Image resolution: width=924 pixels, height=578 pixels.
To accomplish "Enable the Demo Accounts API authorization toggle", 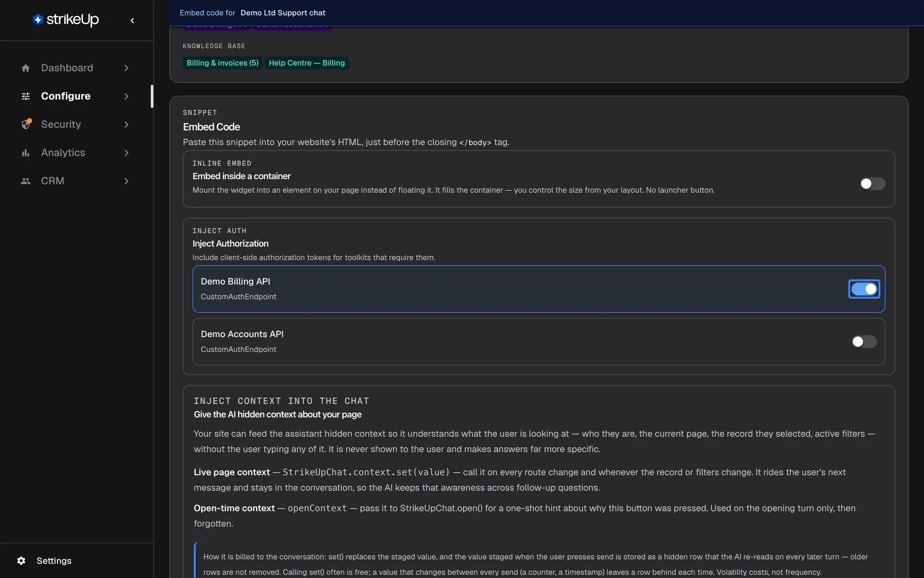I will [x=864, y=342].
